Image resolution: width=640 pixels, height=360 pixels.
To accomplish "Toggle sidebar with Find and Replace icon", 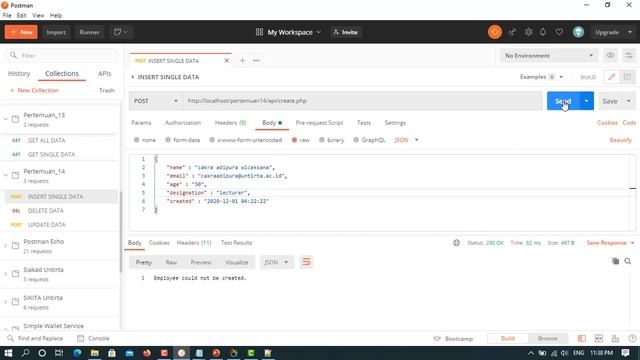I will pos(11,338).
